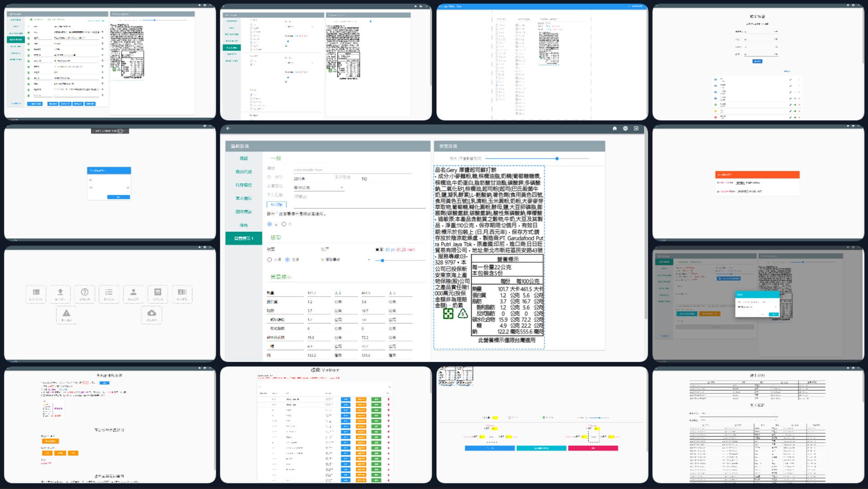Open the question mark help tile
Screen dimensions: 868x489
[x=85, y=293]
